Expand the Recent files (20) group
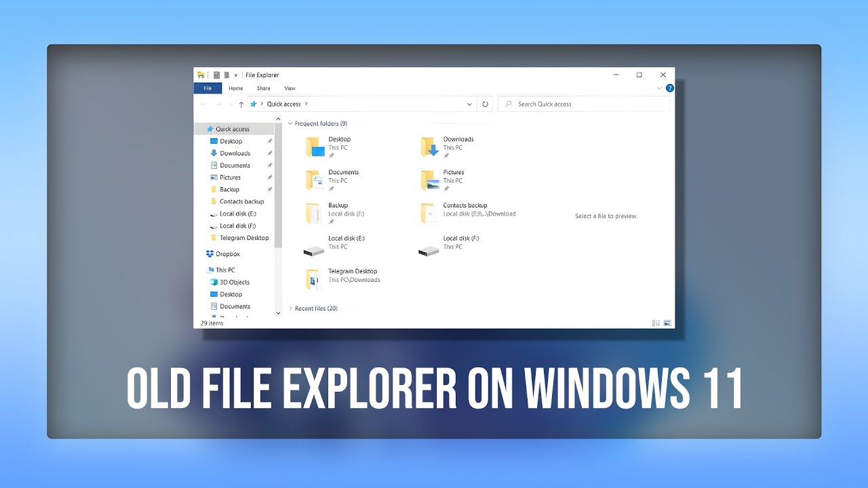Image resolution: width=868 pixels, height=488 pixels. (x=291, y=308)
